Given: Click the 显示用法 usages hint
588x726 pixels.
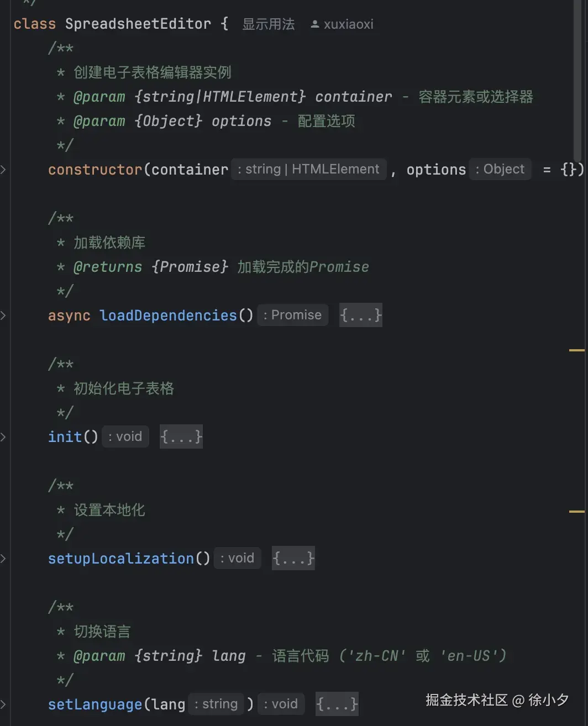Looking at the screenshot, I should tap(269, 24).
